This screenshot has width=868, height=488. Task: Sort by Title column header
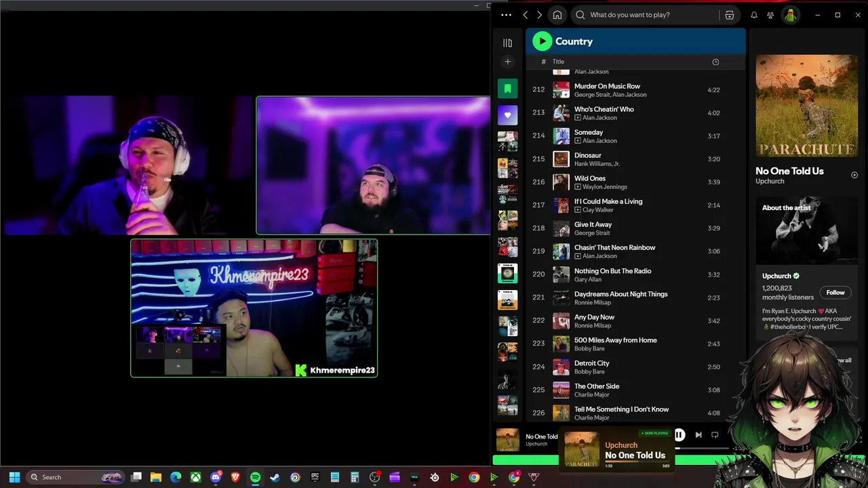558,62
